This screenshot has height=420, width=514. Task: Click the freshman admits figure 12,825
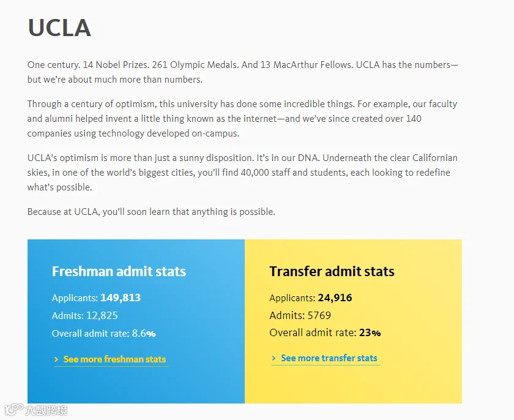102,315
